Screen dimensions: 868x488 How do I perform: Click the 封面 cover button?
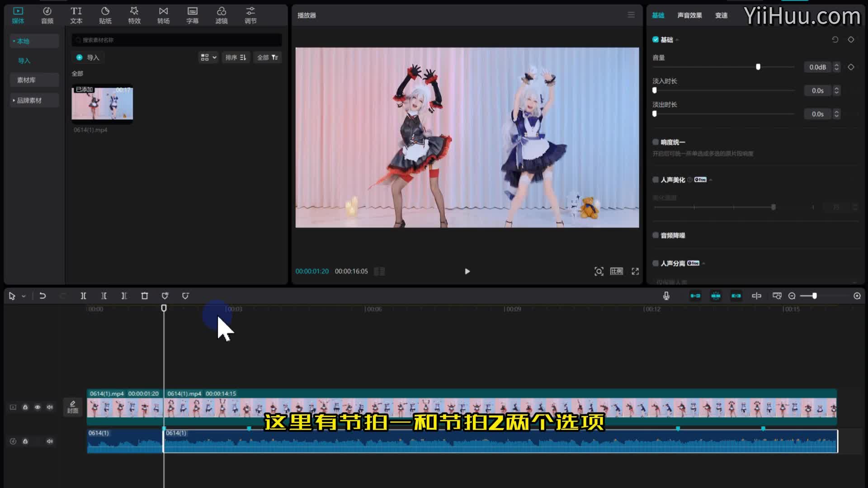(x=73, y=407)
